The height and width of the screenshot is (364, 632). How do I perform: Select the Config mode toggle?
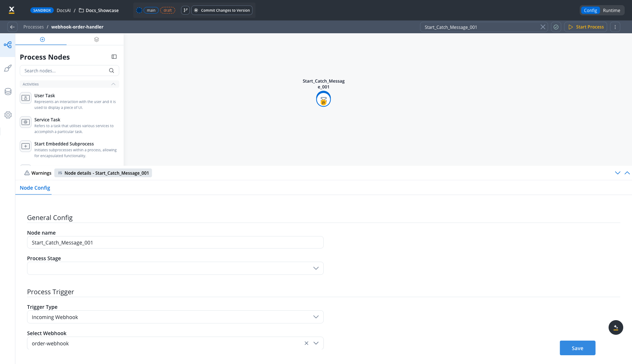pos(590,10)
